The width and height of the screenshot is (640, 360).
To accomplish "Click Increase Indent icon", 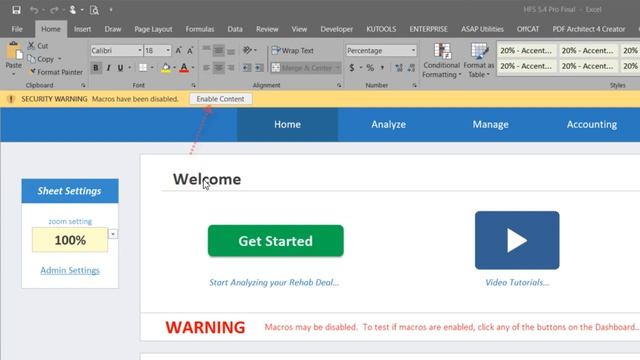I will coord(259,68).
